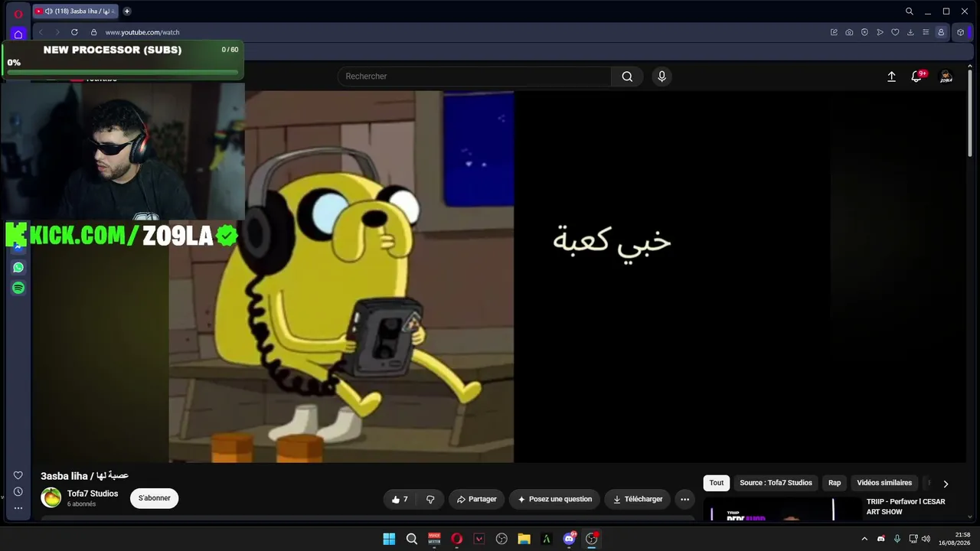Viewport: 980px width, 551px height.
Task: Show more filter chips arrow
Action: (946, 484)
